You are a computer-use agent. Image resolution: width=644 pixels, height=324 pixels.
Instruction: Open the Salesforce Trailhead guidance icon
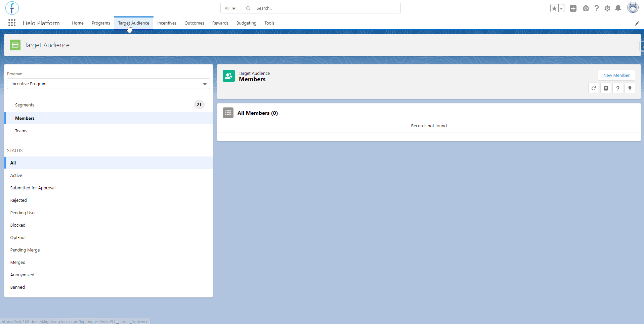[x=586, y=8]
